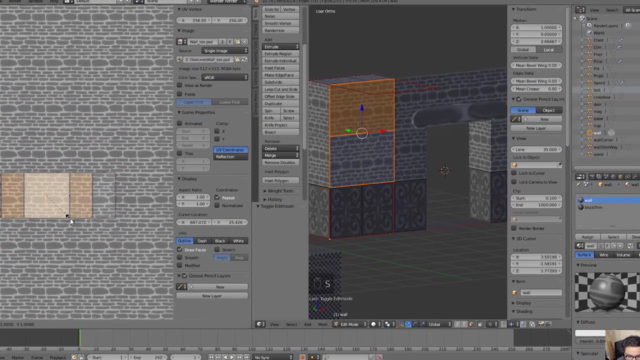Screen dimensions: 640x360
Task: Click the properties editor type icon
Action: click(580, 177)
